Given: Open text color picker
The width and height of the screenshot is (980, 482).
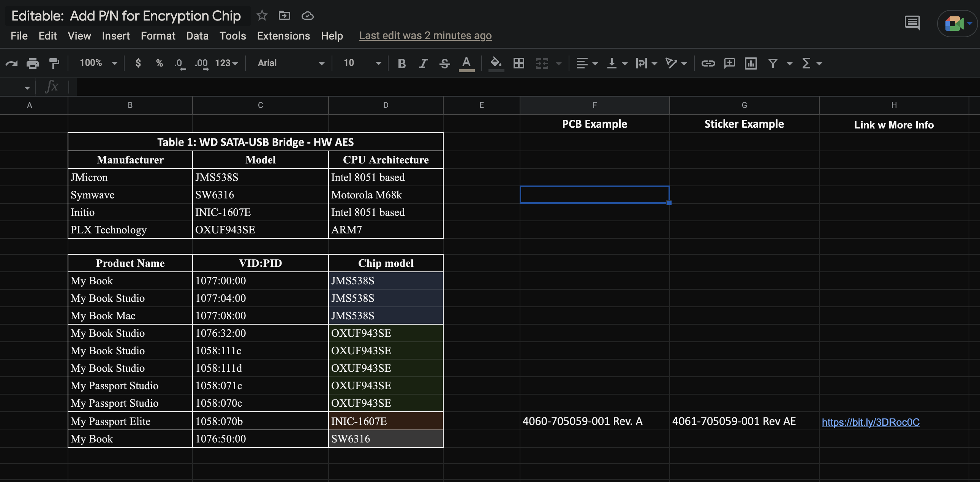Looking at the screenshot, I should 466,63.
